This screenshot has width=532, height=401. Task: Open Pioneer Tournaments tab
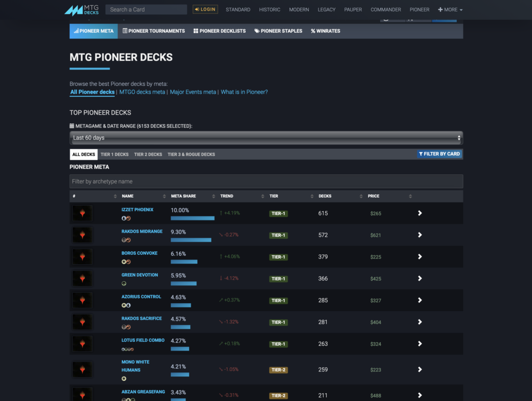coord(154,31)
